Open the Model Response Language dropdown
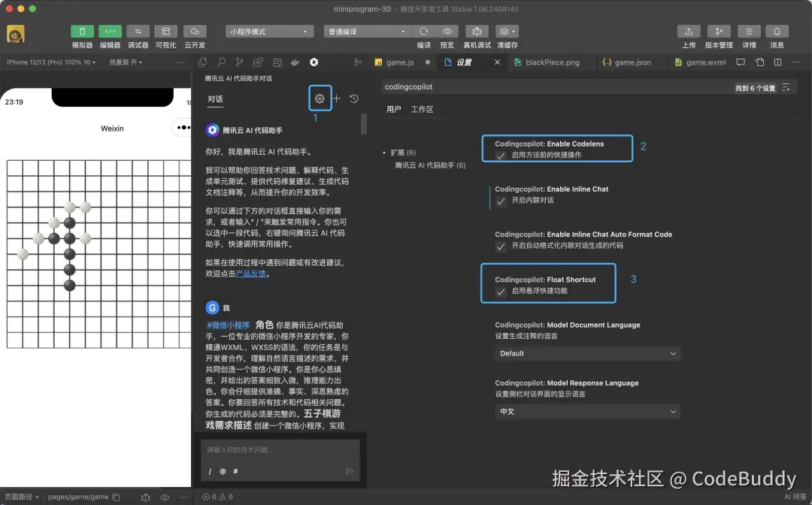812x505 pixels. (587, 411)
